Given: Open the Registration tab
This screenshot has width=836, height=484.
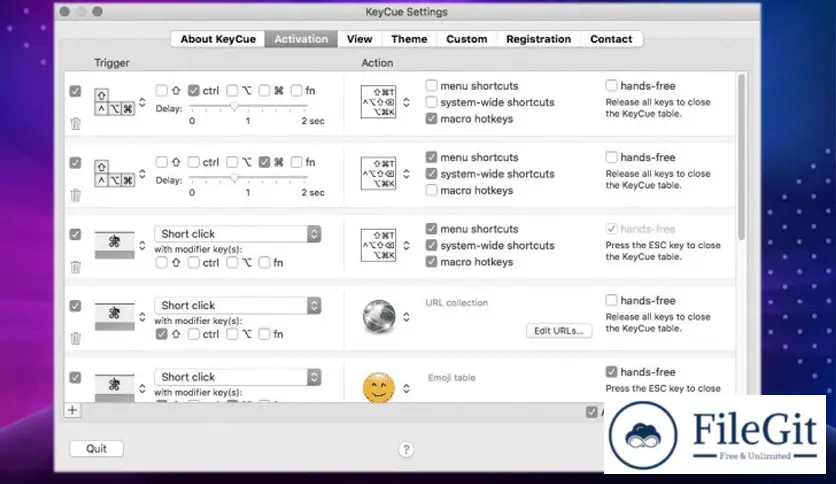Looking at the screenshot, I should click(538, 39).
